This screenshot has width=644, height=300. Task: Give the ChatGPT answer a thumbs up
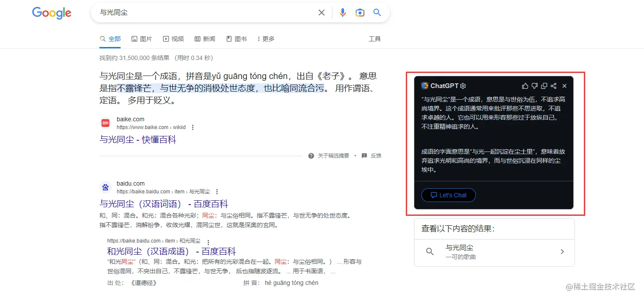click(x=525, y=86)
